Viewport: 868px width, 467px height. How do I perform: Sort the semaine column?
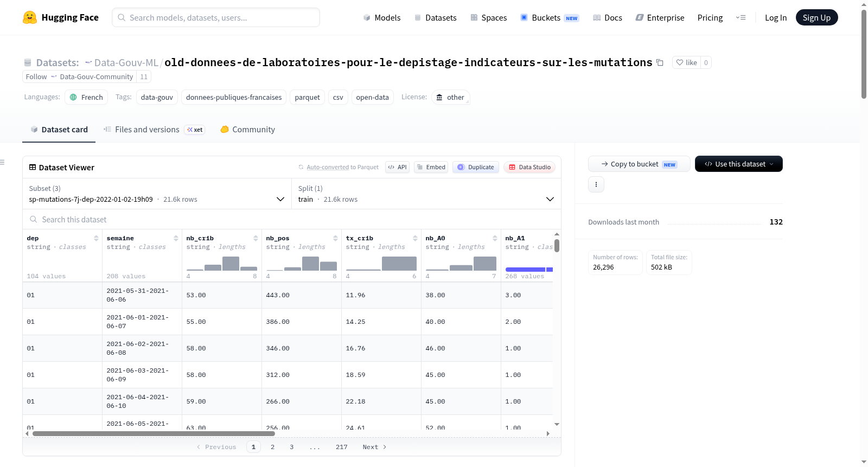(x=176, y=238)
